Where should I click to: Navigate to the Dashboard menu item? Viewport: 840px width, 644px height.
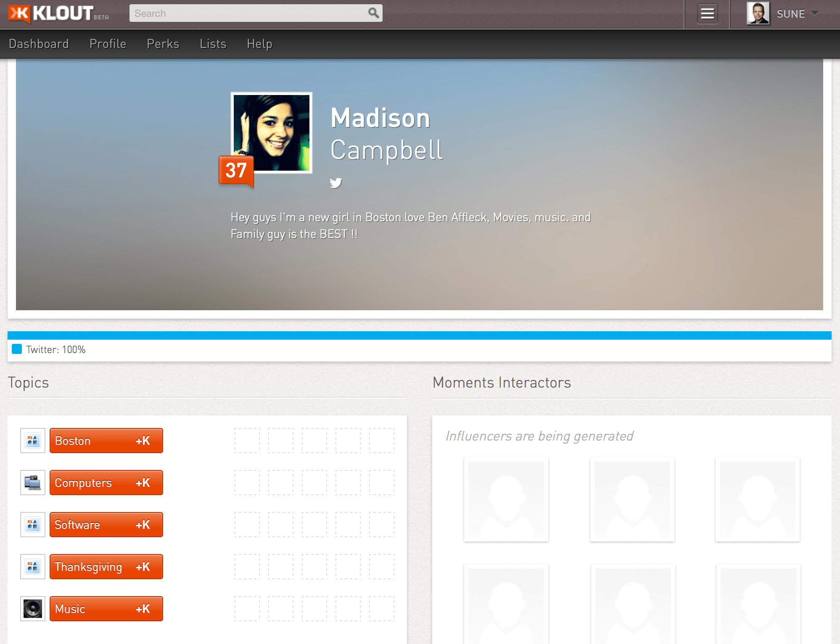tap(39, 43)
